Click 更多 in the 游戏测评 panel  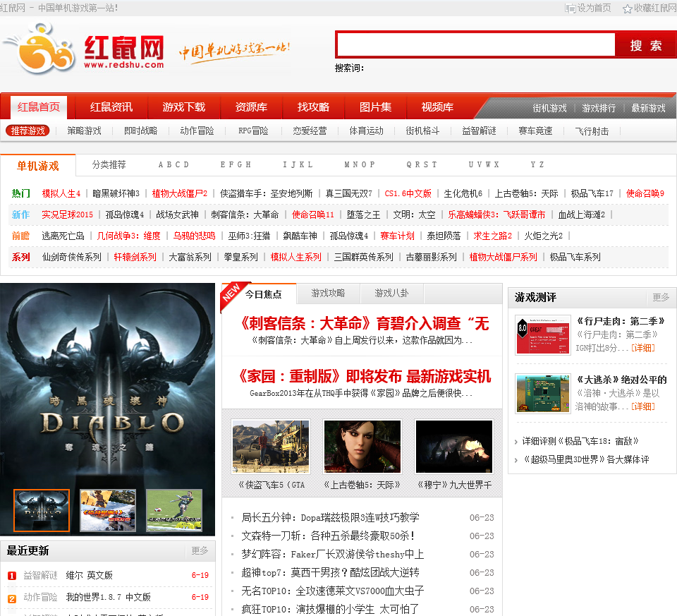click(x=661, y=297)
